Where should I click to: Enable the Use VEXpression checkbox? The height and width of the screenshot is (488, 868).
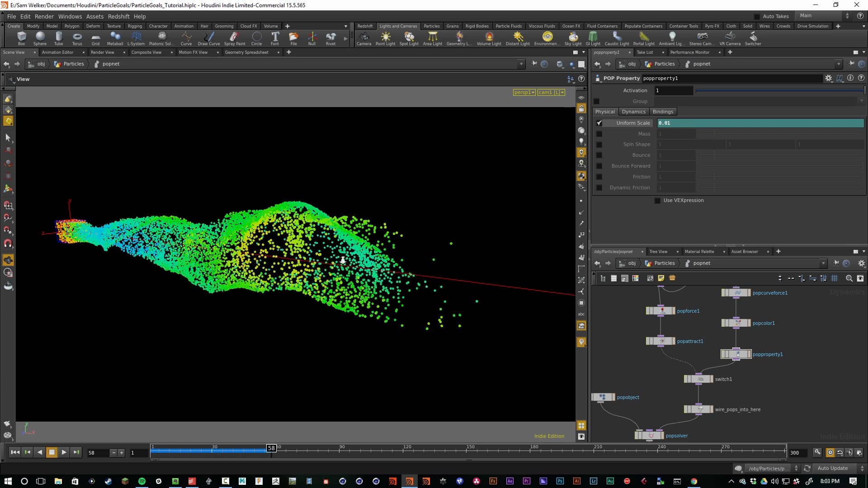(x=657, y=201)
